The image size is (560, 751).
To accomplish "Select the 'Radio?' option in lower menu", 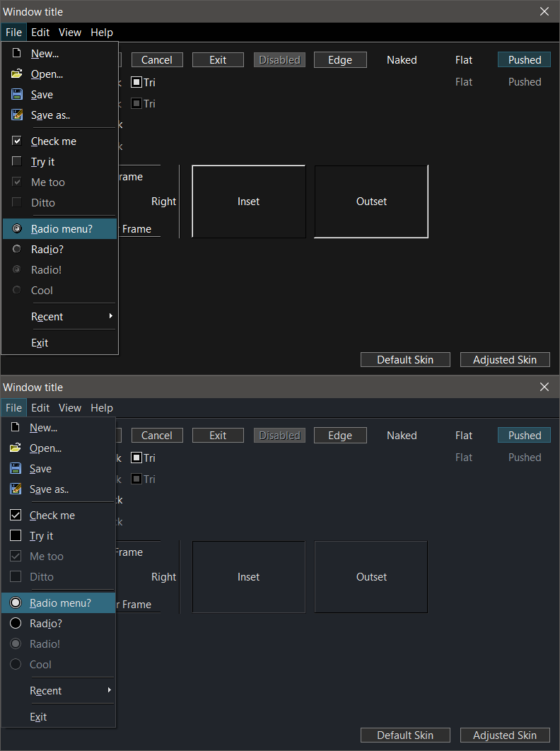I will pyautogui.click(x=16, y=623).
